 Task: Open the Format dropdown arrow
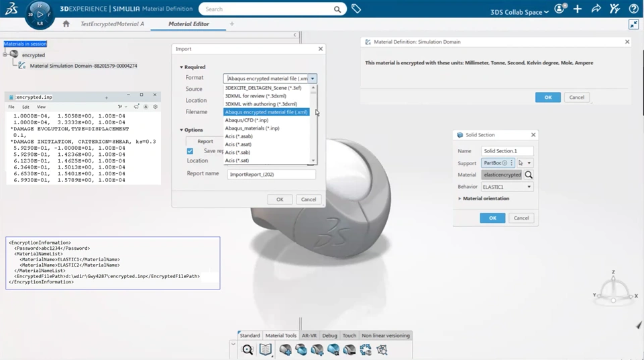[x=313, y=78]
